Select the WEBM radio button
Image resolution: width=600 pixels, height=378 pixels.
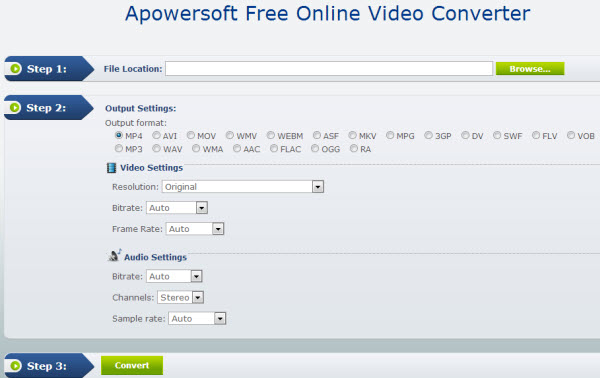(x=271, y=135)
